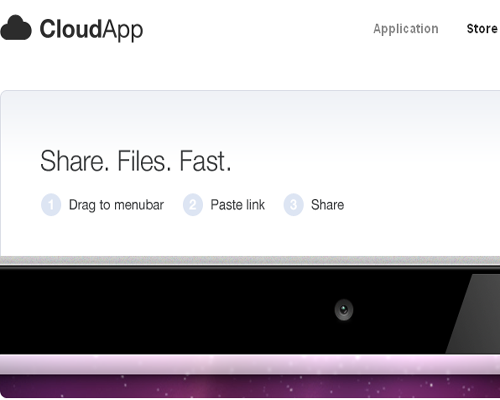Click the silver laptop lid edge
500x400 pixels.
pos(250,260)
